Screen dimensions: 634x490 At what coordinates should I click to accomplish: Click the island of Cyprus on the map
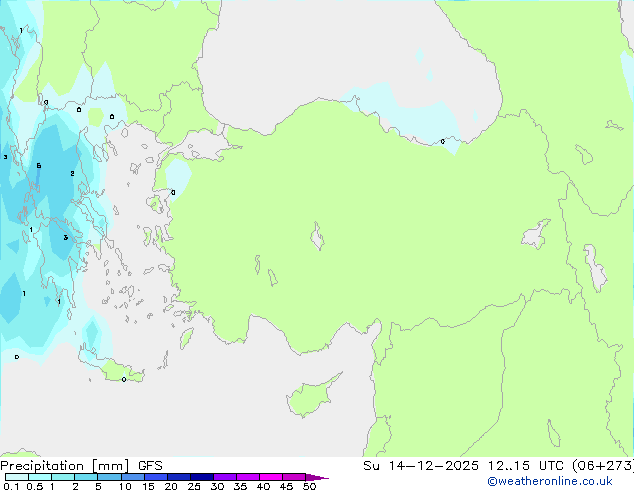(x=309, y=398)
